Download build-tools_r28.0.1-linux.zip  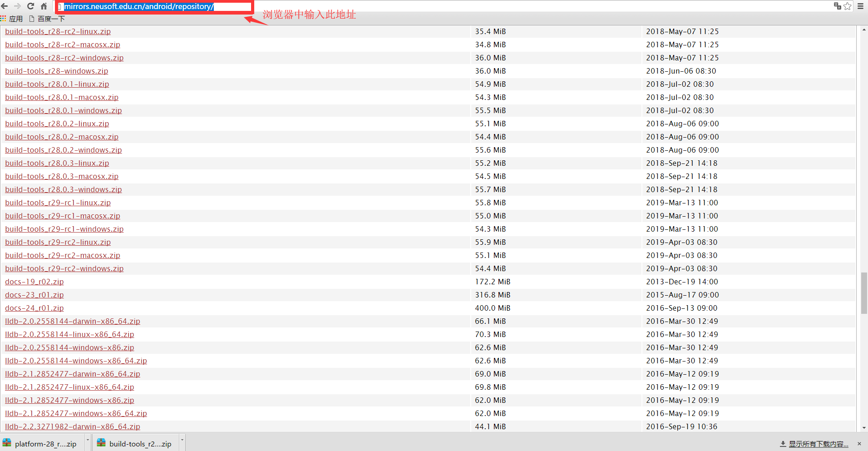pyautogui.click(x=57, y=84)
